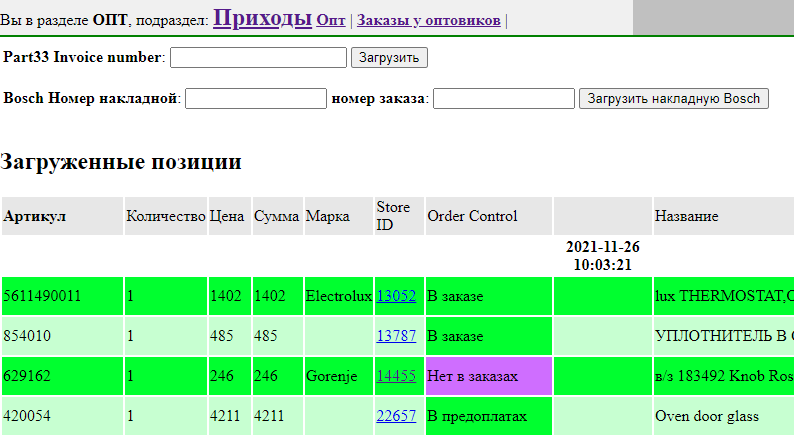Open Store ID 13787 link
The image size is (794, 435).
pos(396,336)
